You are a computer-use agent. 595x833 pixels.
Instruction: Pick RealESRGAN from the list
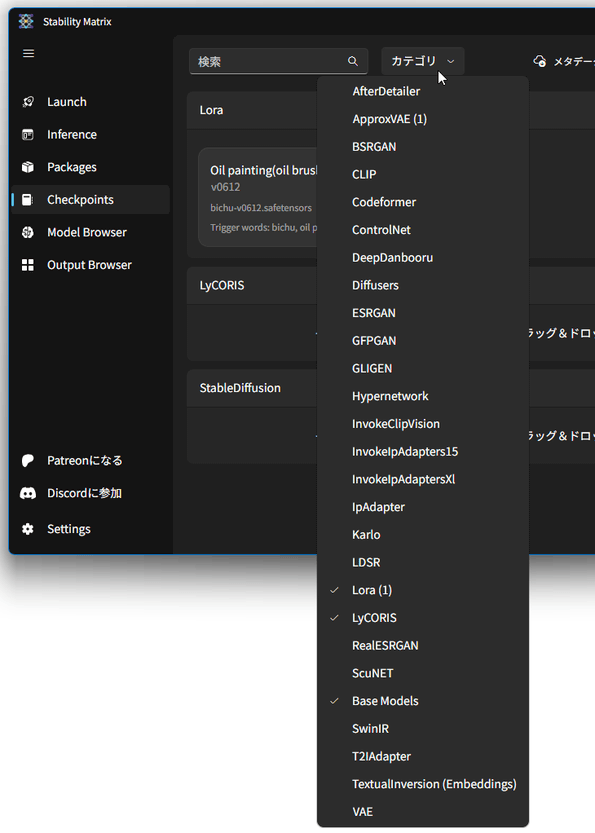tap(423, 645)
